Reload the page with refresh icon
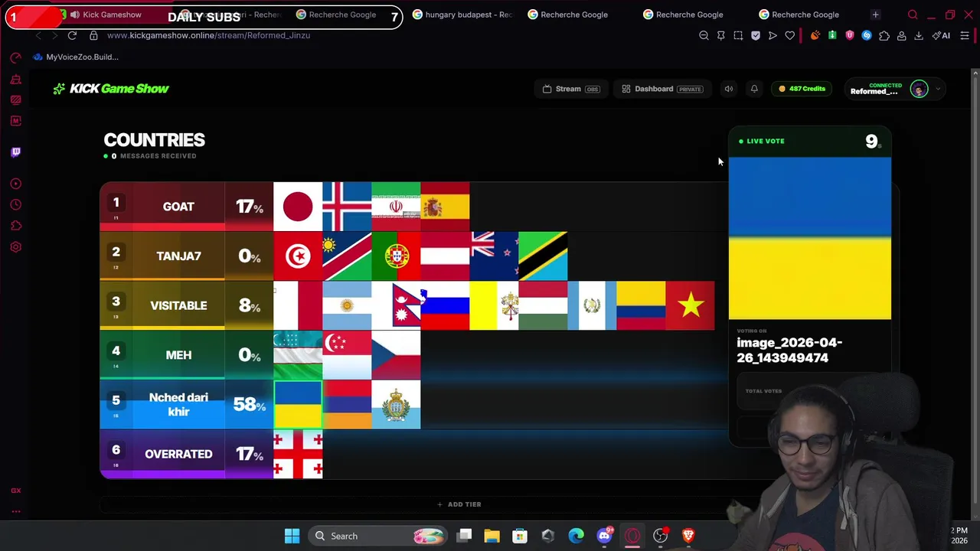This screenshot has width=980, height=551. tap(72, 35)
